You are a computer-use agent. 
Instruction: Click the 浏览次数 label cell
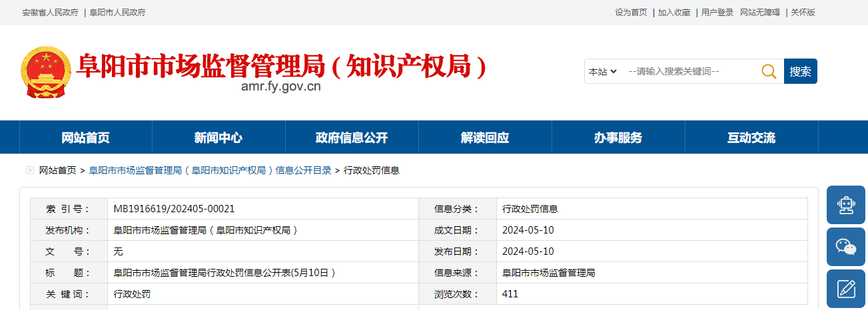click(x=458, y=294)
